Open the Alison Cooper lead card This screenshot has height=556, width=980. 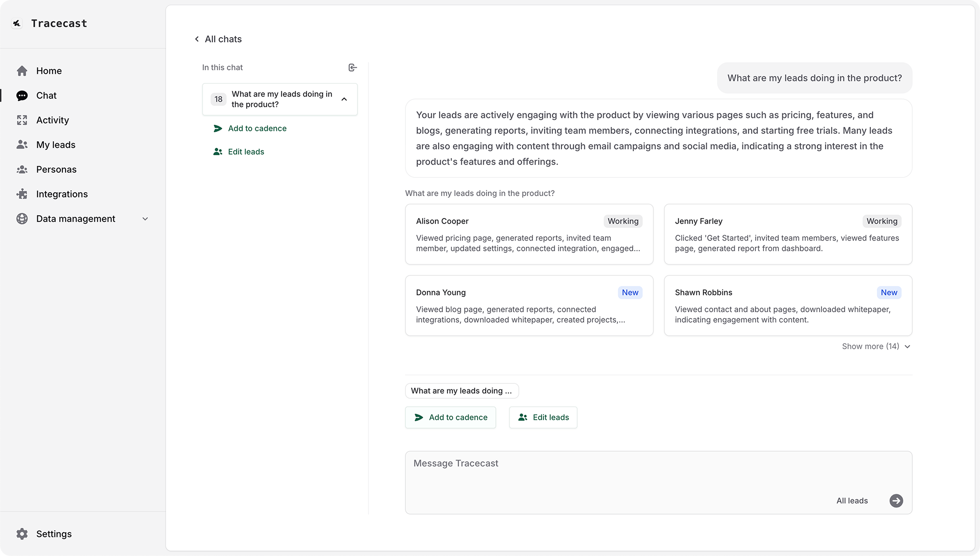529,234
